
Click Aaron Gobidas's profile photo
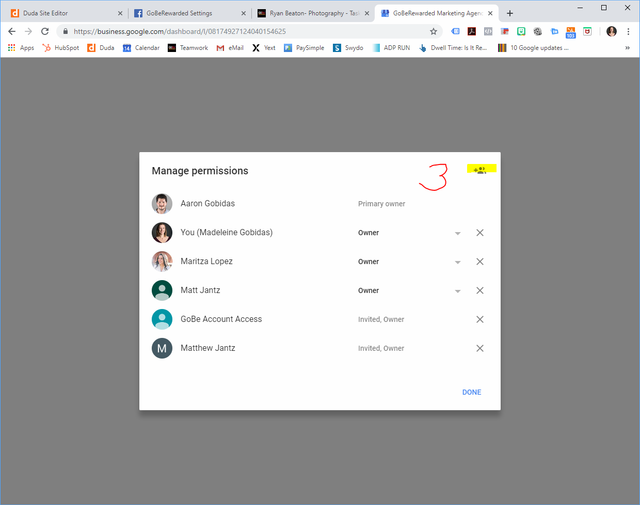[x=162, y=204]
